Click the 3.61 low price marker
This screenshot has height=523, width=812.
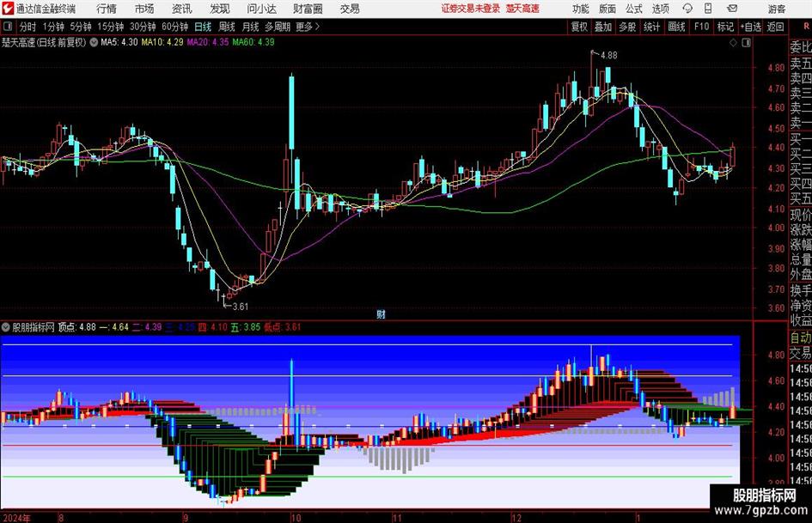tap(240, 307)
